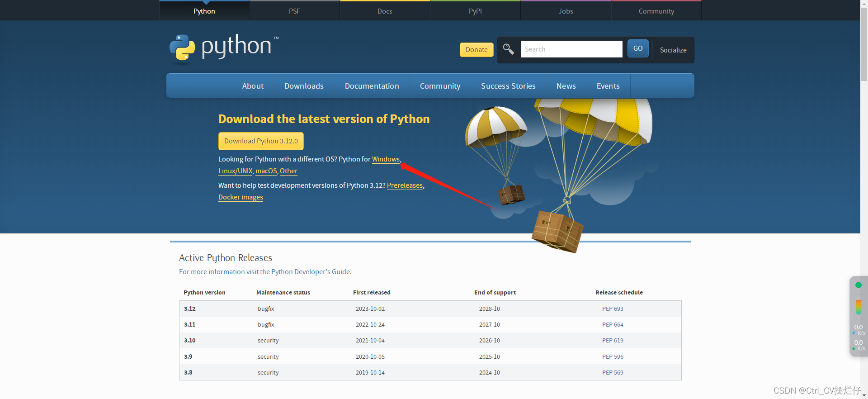
Task: Open the Success Stories navigation menu
Action: [x=508, y=86]
